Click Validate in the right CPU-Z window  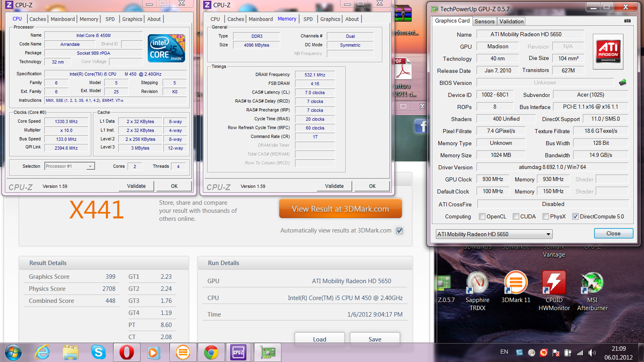(334, 186)
